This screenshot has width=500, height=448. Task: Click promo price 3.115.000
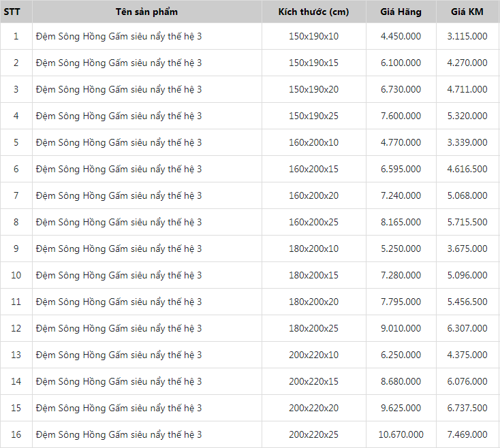point(467,36)
